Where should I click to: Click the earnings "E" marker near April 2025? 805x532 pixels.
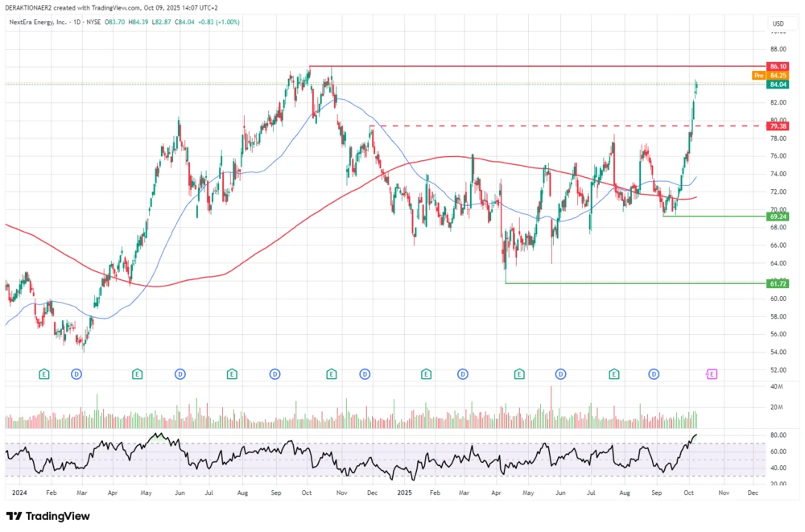point(518,373)
